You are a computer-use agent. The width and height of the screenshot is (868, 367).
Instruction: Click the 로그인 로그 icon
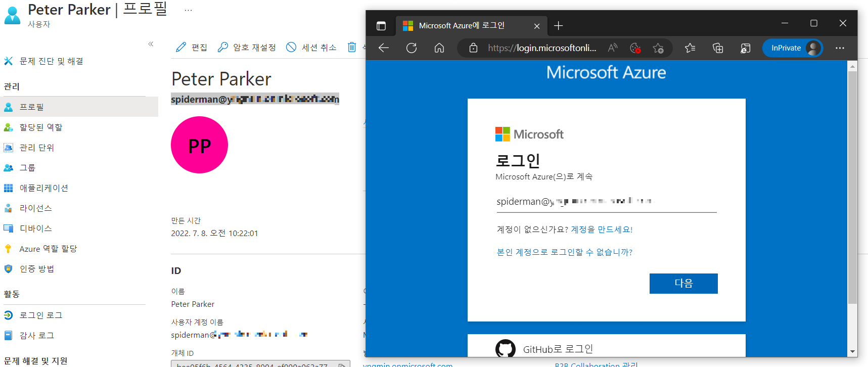point(8,315)
